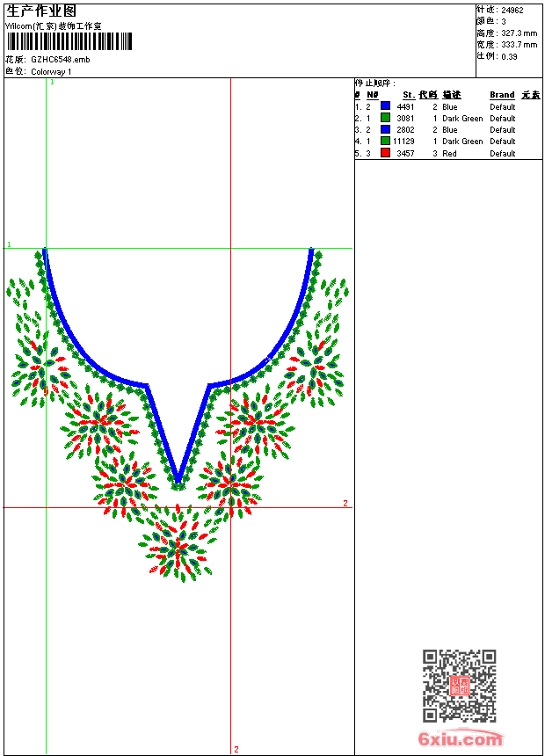Click the stitch count value 24962
Screen dimensions: 545x756
click(x=512, y=11)
